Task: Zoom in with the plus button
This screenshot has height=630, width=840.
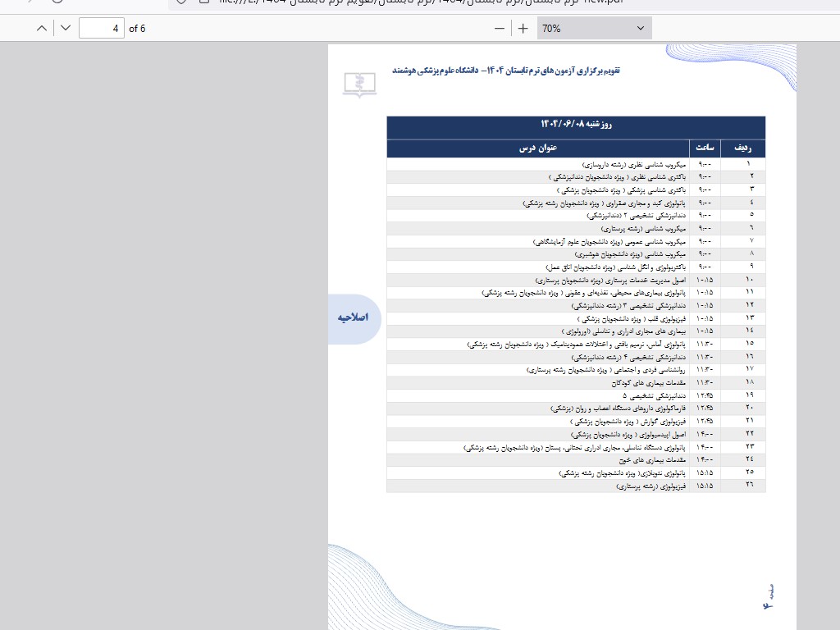Action: (523, 29)
